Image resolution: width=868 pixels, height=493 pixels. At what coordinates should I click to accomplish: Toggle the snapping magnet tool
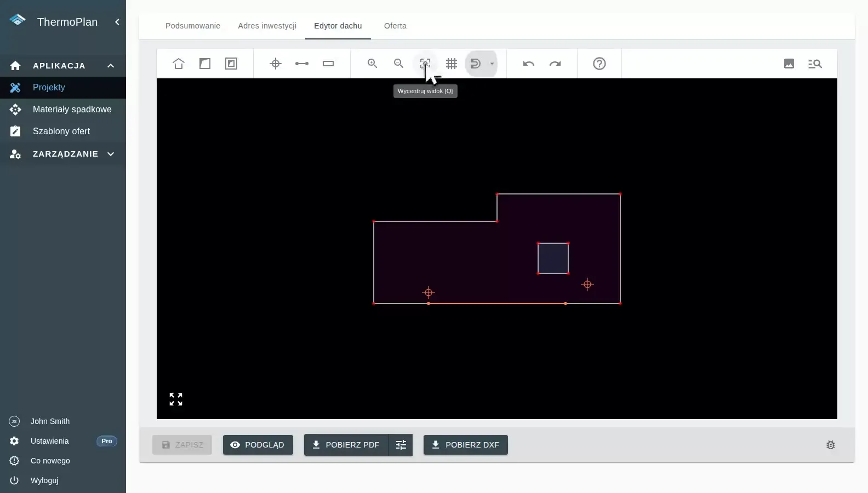click(x=476, y=64)
